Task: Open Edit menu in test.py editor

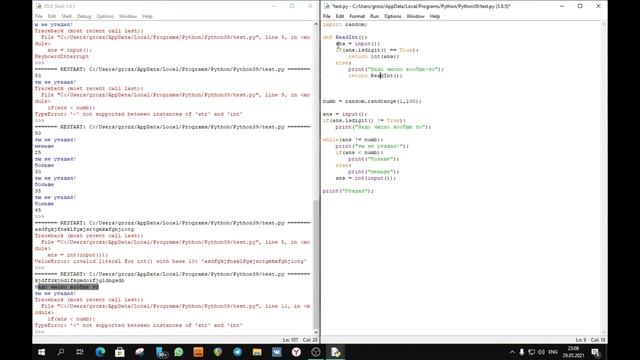Action: (340, 16)
